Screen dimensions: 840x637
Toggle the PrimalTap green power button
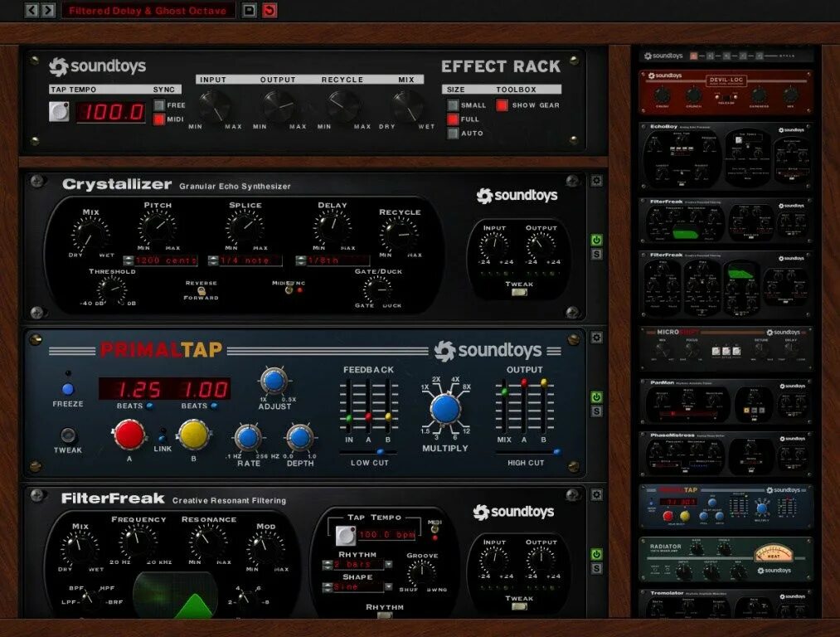tap(596, 397)
